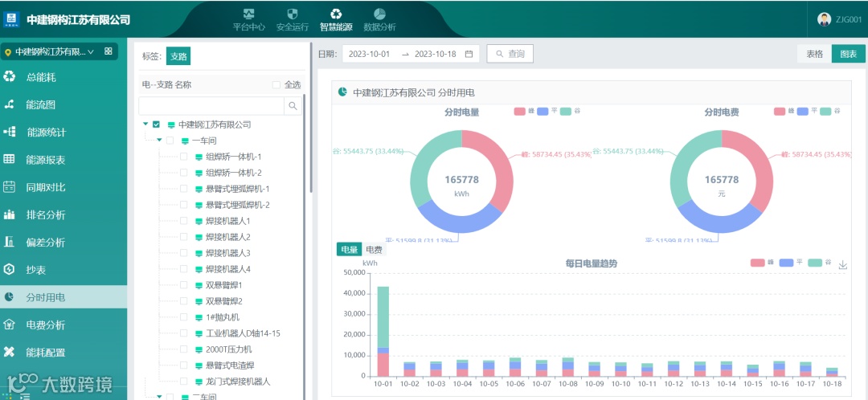Toggle 峰 legend swatch in 分时电量 chart
The image size is (868, 400).
(x=519, y=111)
